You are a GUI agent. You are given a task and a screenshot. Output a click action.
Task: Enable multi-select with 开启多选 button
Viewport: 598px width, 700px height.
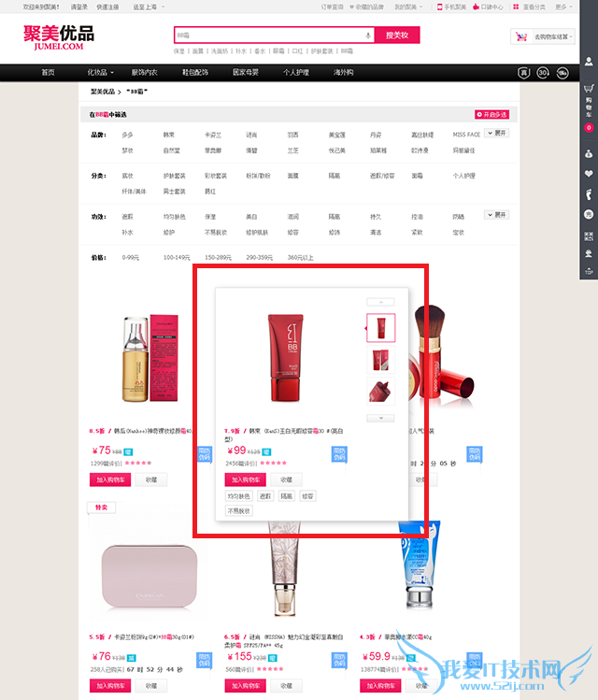[491, 115]
